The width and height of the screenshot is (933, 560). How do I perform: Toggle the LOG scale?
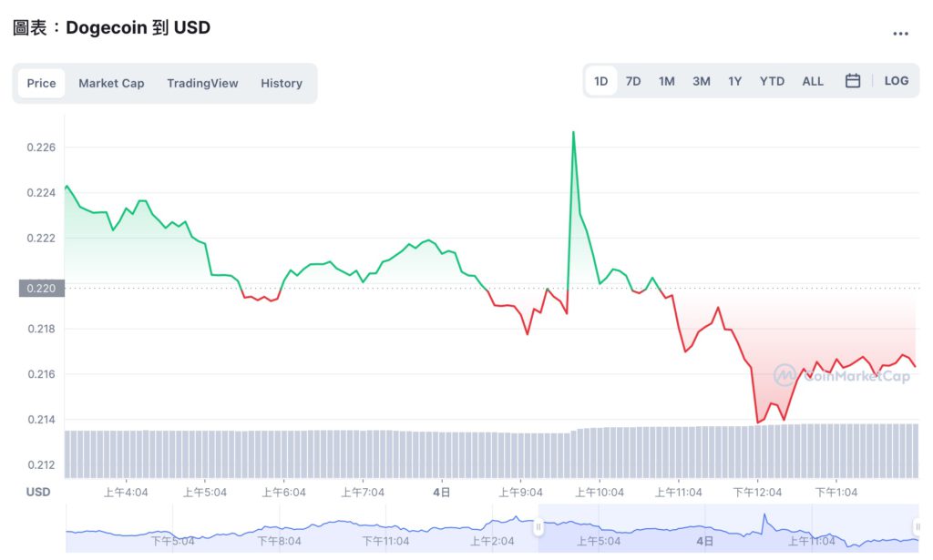coord(897,81)
